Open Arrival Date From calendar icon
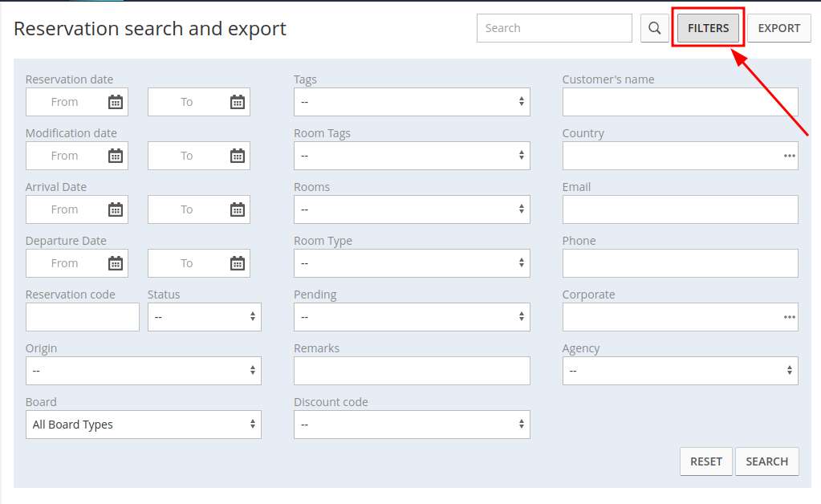The height and width of the screenshot is (504, 821). click(116, 209)
